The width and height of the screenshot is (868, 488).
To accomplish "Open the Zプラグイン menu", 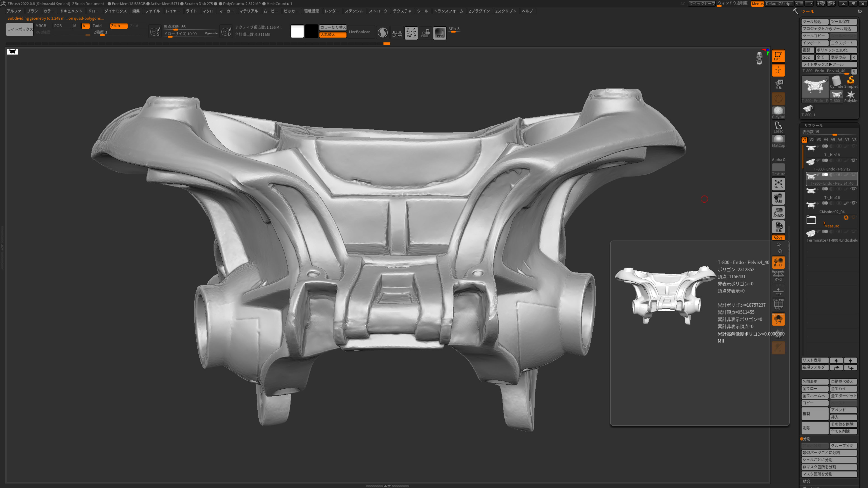I will 479,11.
